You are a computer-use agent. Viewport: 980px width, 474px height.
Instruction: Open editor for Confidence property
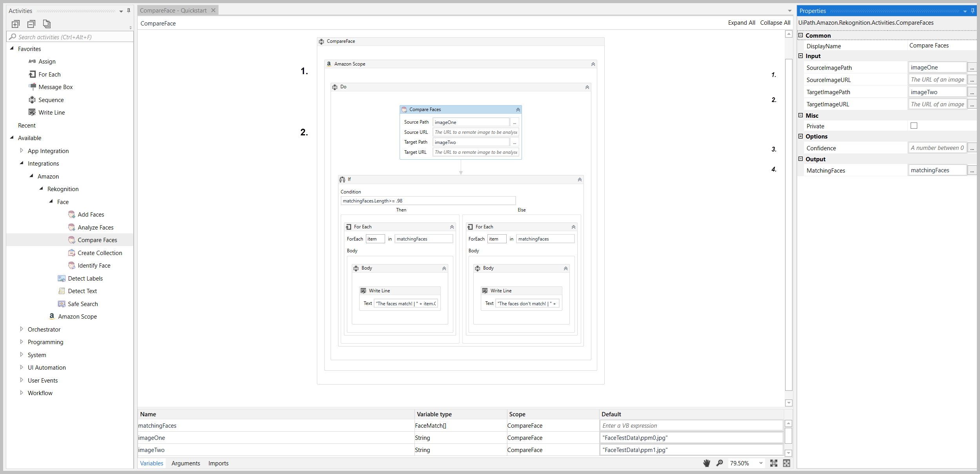coord(972,148)
